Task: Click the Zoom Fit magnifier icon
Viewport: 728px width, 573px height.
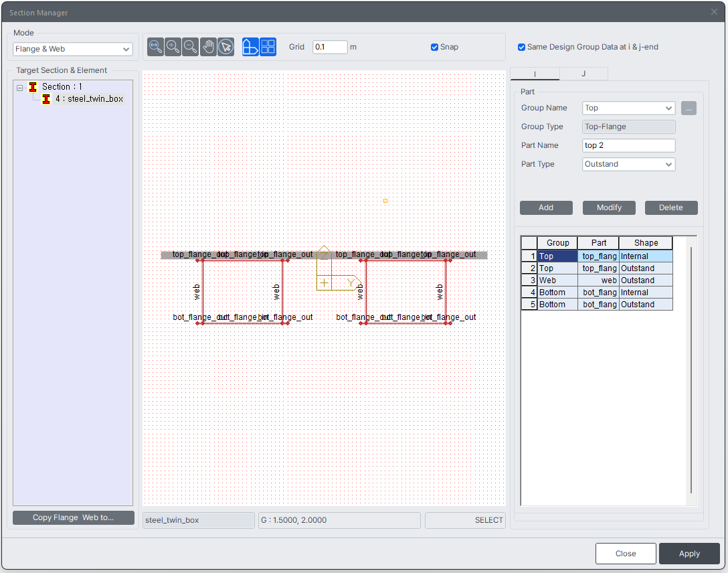Action: (155, 47)
